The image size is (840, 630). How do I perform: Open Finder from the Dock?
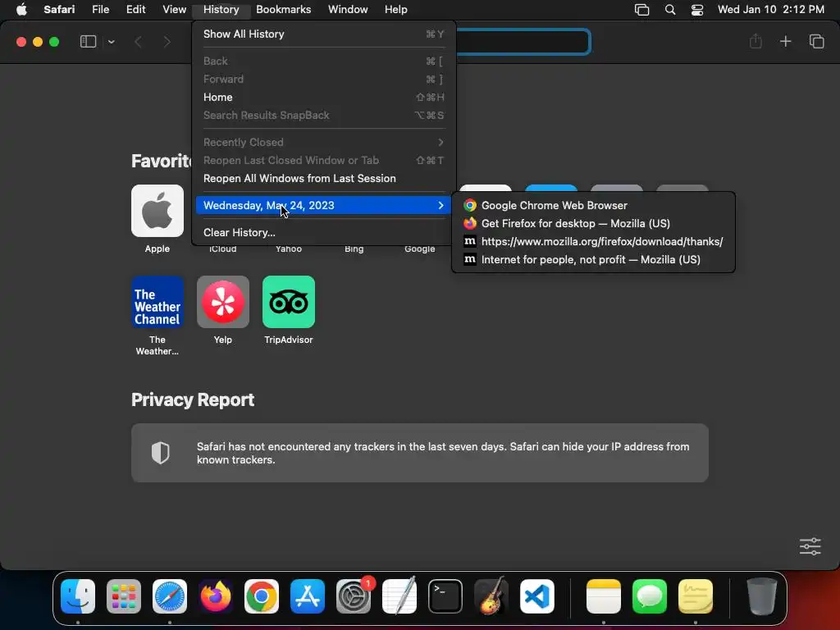[x=78, y=596]
